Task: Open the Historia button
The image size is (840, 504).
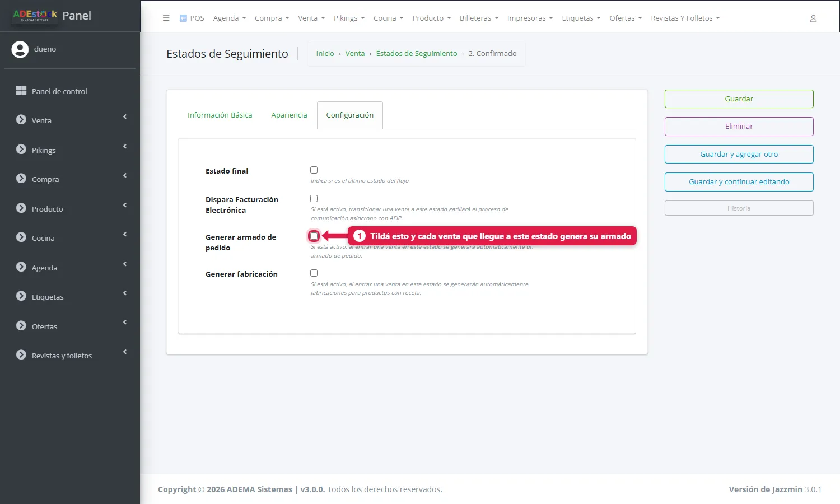Action: click(x=739, y=208)
